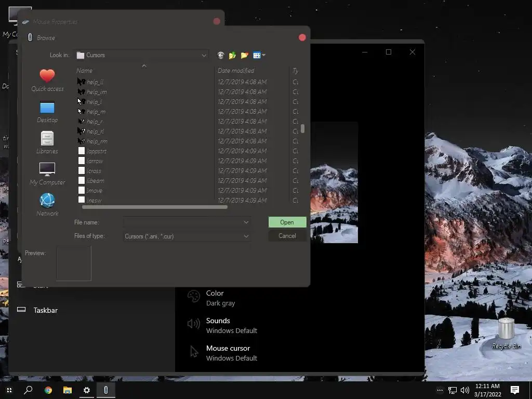This screenshot has width=532, height=399.
Task: Switch to Mouse Properties on taskbar
Action: coord(106,390)
